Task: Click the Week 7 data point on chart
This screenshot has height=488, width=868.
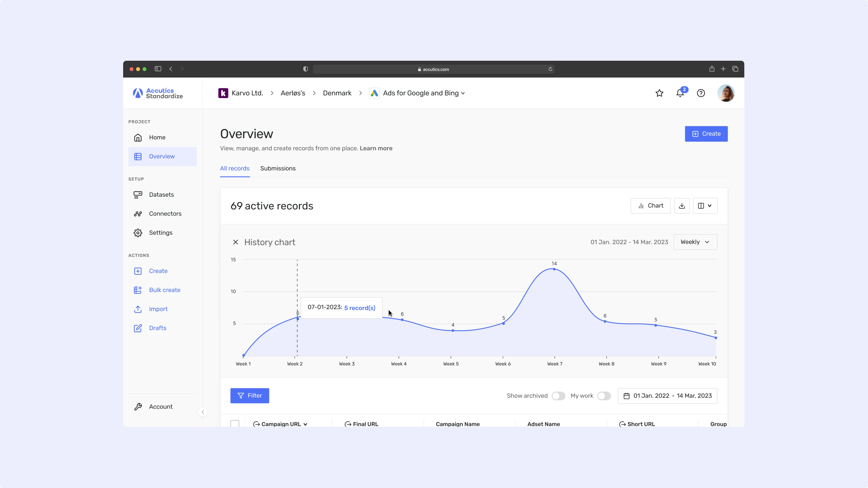Action: (554, 269)
